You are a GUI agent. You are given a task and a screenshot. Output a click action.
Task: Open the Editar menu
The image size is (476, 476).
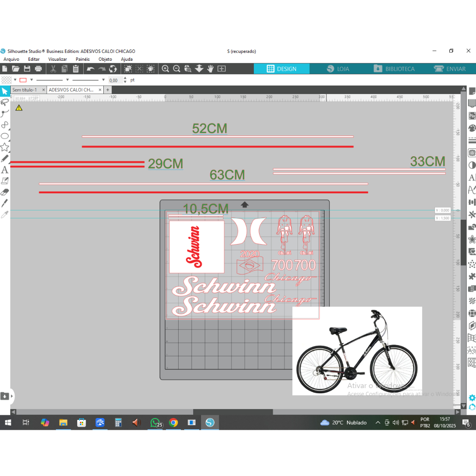pos(34,59)
